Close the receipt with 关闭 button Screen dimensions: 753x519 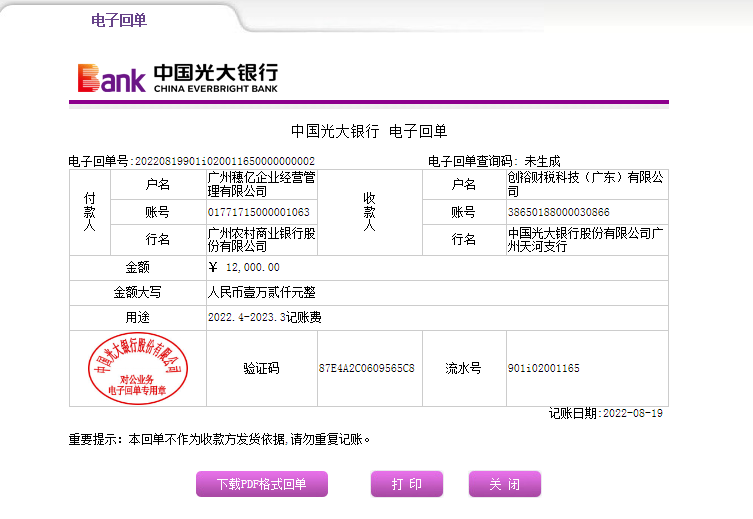(x=505, y=484)
